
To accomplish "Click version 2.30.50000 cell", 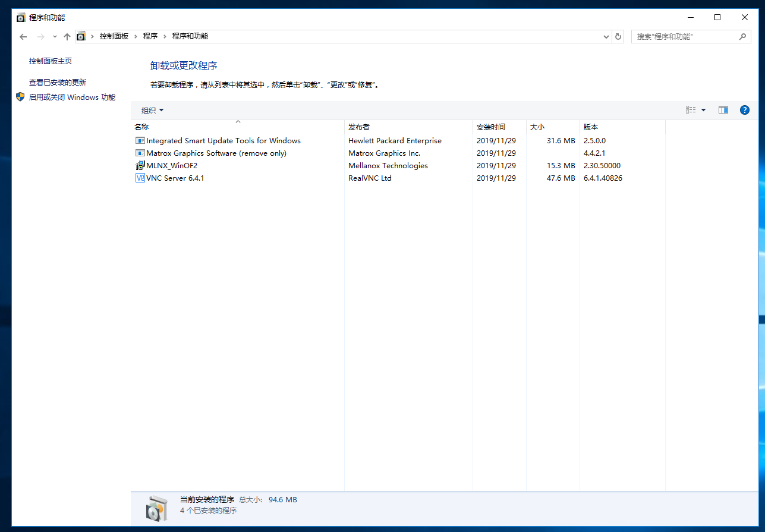I will (602, 166).
